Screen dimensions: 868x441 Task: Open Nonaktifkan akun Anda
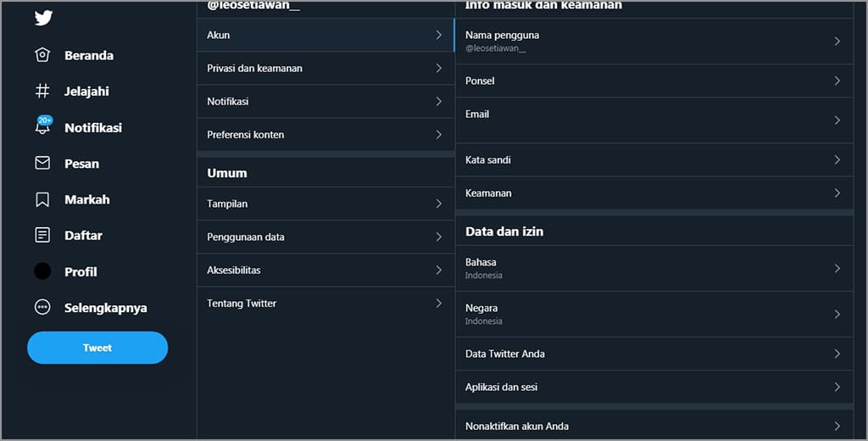point(654,426)
